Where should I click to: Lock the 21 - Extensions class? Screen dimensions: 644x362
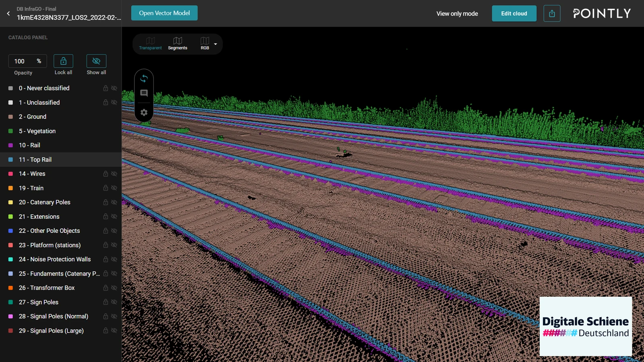[x=105, y=217]
